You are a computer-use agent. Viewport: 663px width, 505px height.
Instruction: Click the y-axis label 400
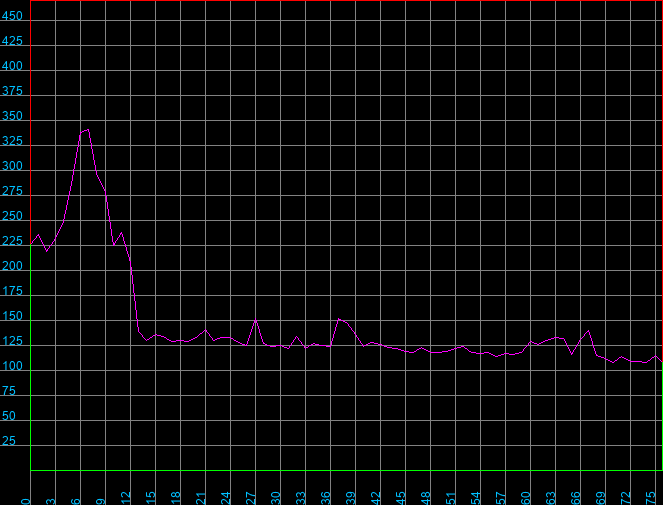point(12,66)
